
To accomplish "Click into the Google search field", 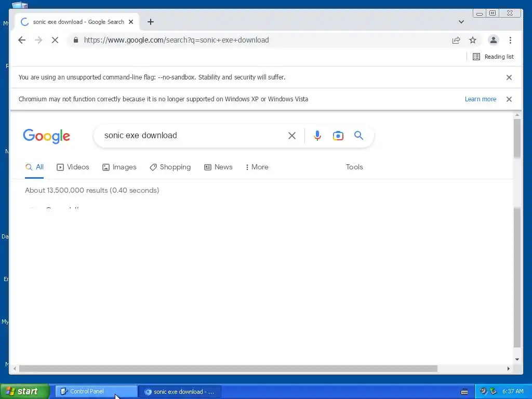I will coord(193,136).
